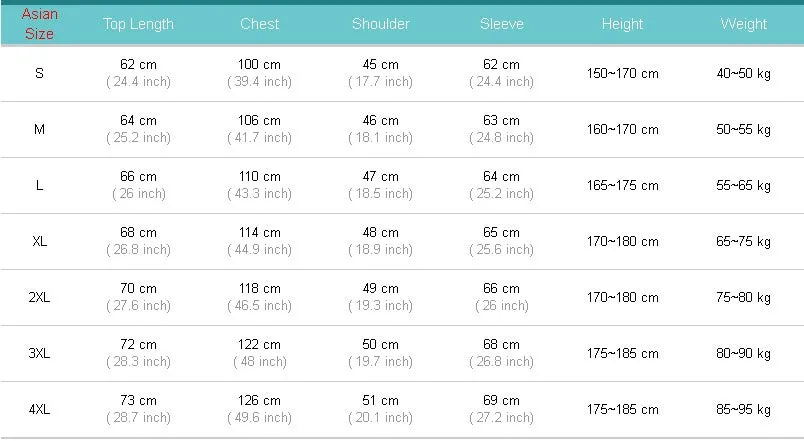The image size is (804, 441).
Task: Select the 4XL size row label
Action: click(x=39, y=409)
